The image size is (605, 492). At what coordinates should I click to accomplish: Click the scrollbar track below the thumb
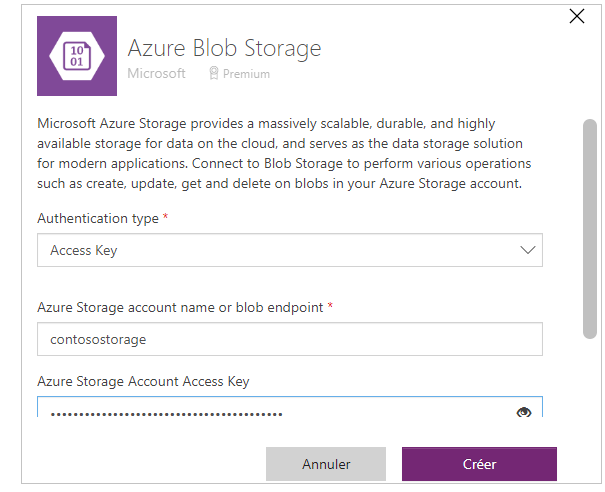pyautogui.click(x=590, y=378)
